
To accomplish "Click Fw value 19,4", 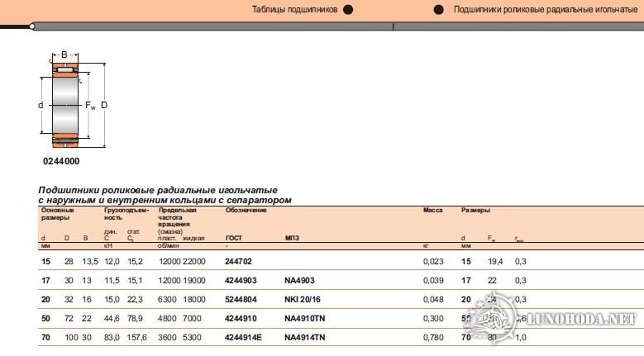I will point(495,261).
